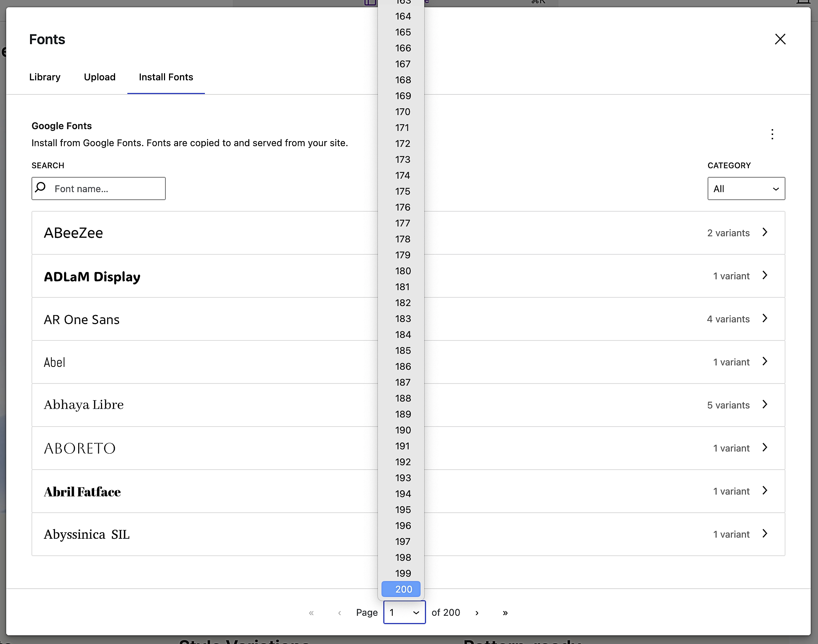
Task: Click the previous page chevron icon
Action: 339,613
